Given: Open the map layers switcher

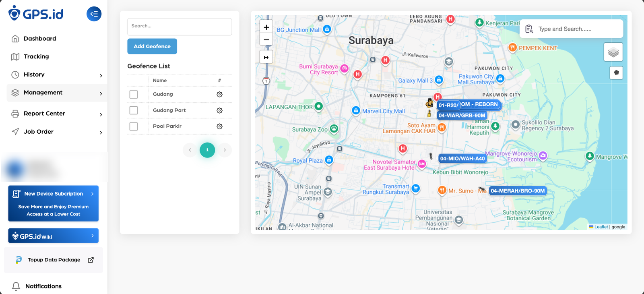Looking at the screenshot, I should (x=613, y=52).
